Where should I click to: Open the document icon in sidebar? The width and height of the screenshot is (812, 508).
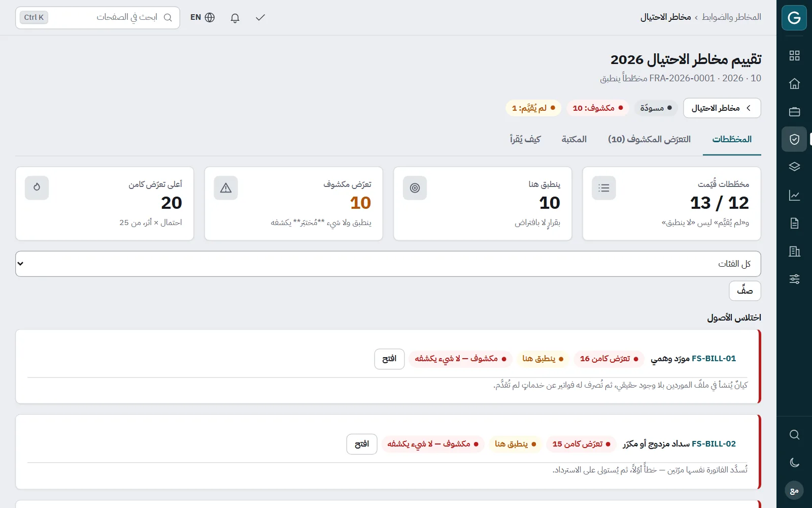click(x=794, y=223)
